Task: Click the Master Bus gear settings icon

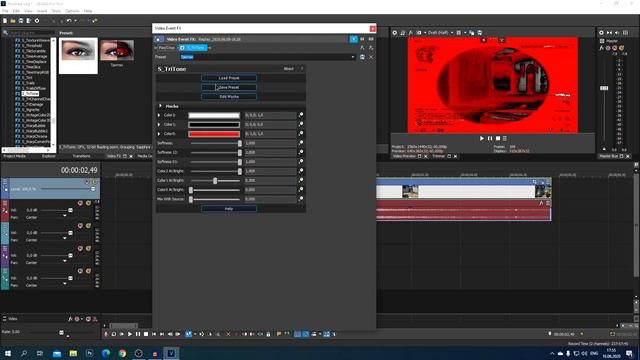Action: 601,33
